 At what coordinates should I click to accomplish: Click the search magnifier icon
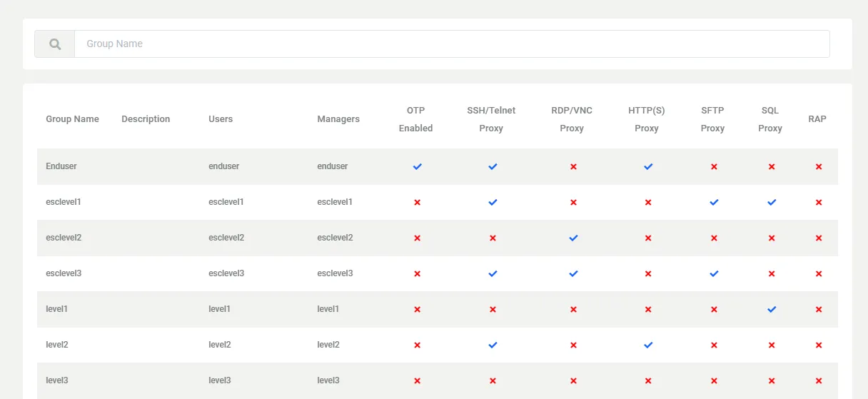coord(55,44)
